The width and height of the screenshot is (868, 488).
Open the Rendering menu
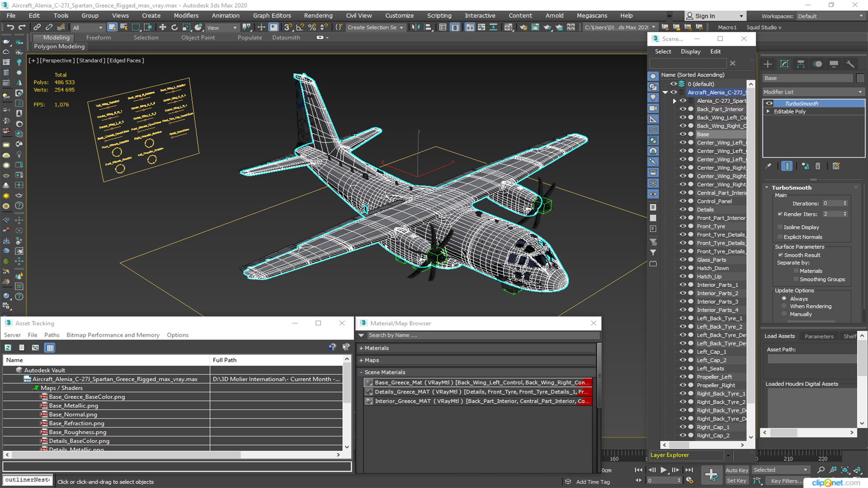click(318, 16)
